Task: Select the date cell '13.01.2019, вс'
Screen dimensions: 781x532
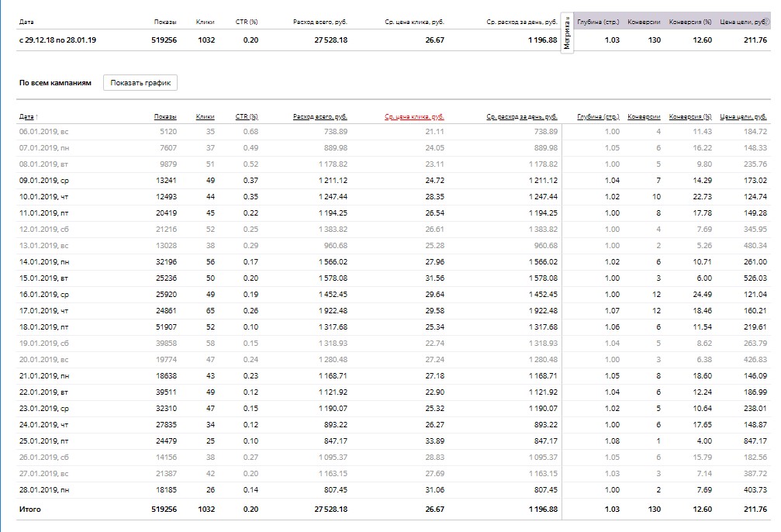Action: [x=44, y=246]
